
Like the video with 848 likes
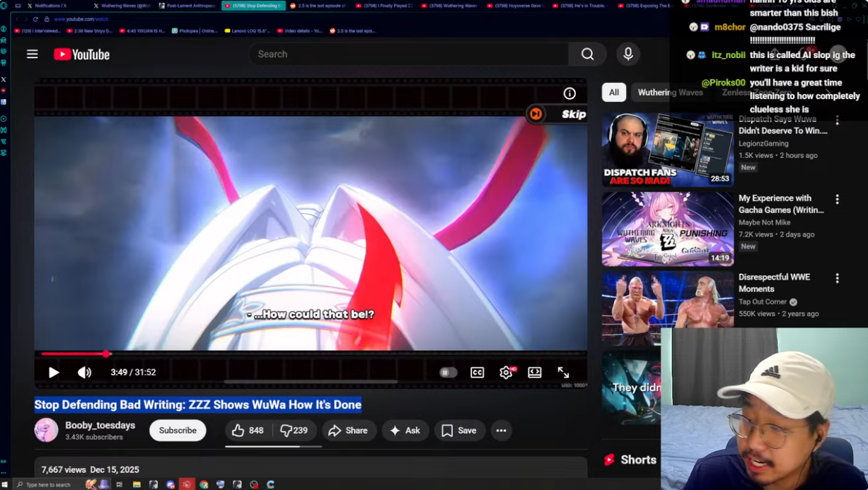click(x=248, y=431)
